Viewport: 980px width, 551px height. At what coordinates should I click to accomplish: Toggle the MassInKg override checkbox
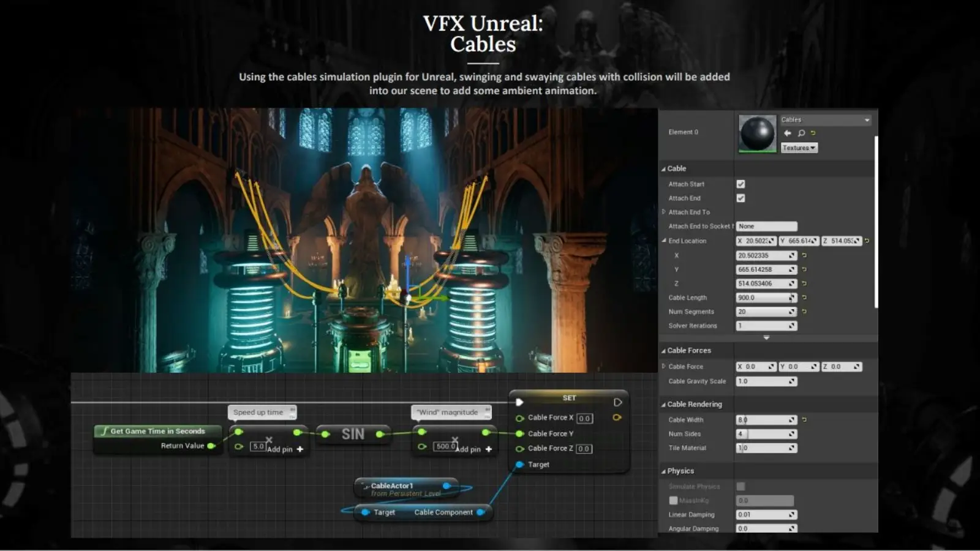(673, 501)
